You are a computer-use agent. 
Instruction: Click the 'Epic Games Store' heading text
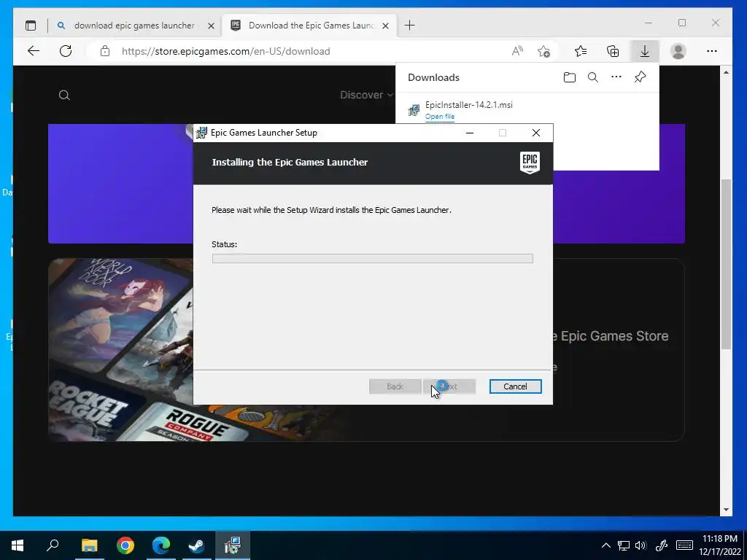tap(614, 336)
